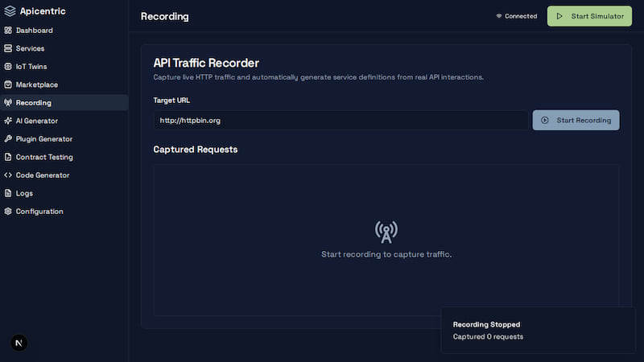Image resolution: width=644 pixels, height=362 pixels.
Task: Open AI Generator page
Action: (64, 121)
